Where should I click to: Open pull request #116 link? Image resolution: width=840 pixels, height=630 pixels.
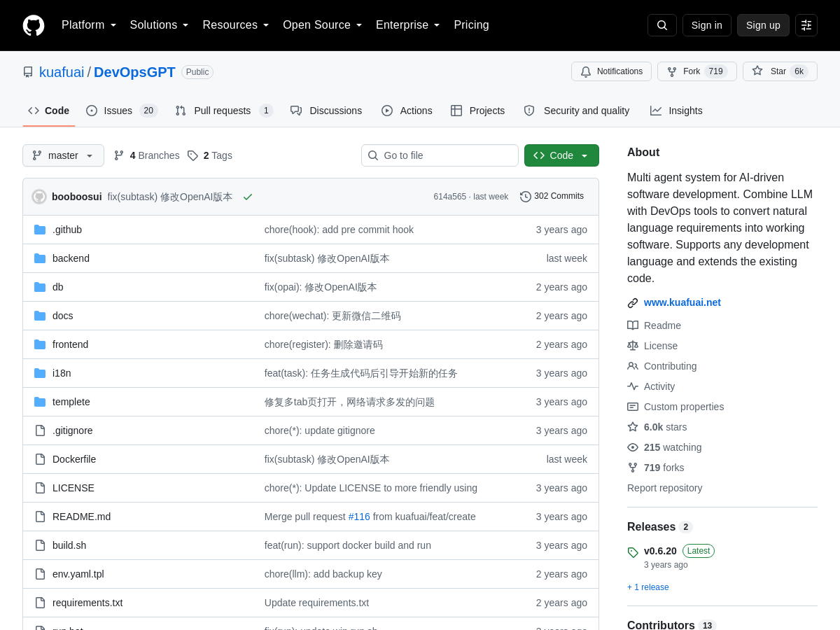359,517
